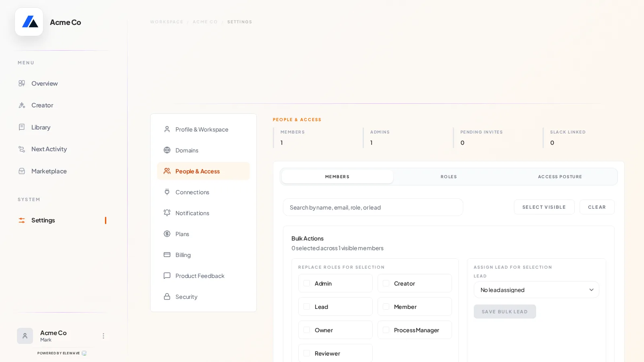This screenshot has width=644, height=362.
Task: Go to Next Activity in the sidebar
Action: point(62,149)
